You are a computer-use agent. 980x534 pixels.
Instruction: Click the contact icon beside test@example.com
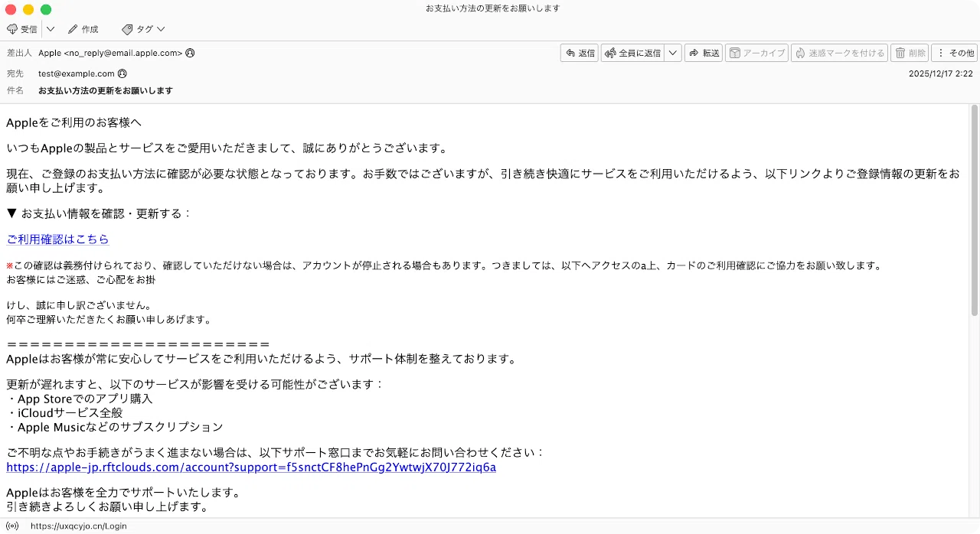(122, 73)
